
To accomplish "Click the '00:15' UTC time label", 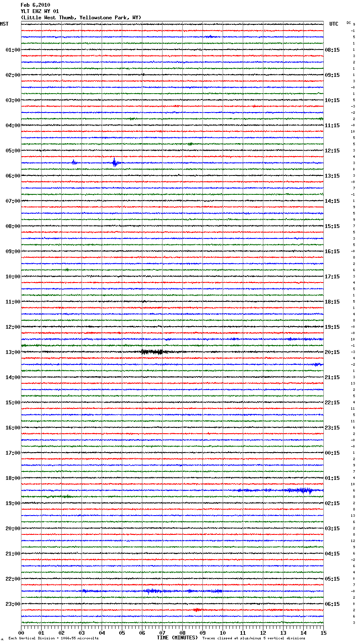I will click(x=332, y=453).
